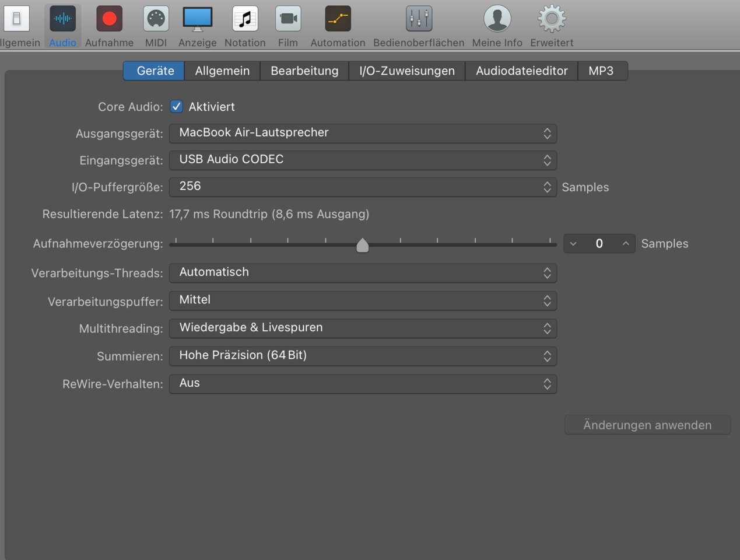
Task: Open the Summieren precision dropdown
Action: [363, 356]
